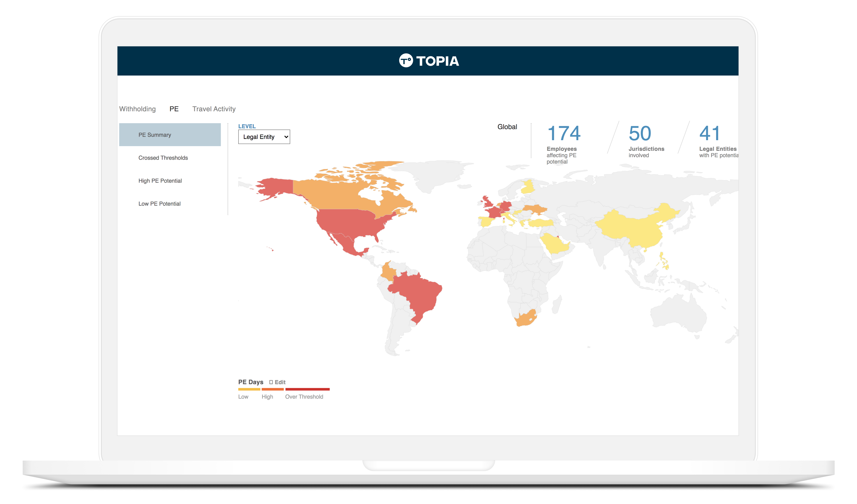Open the Travel Activity tab
The width and height of the screenshot is (857, 504).
(214, 109)
